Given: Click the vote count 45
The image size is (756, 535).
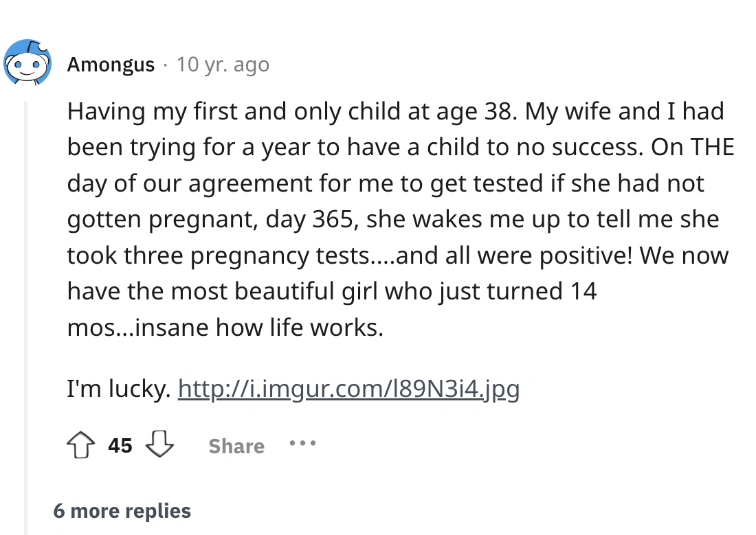Looking at the screenshot, I should tap(120, 446).
